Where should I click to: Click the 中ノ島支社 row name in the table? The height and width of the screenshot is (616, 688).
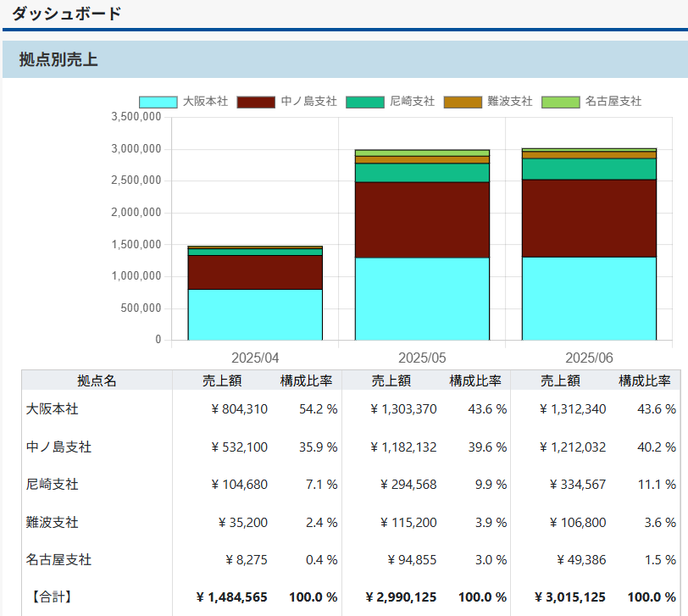click(x=58, y=447)
